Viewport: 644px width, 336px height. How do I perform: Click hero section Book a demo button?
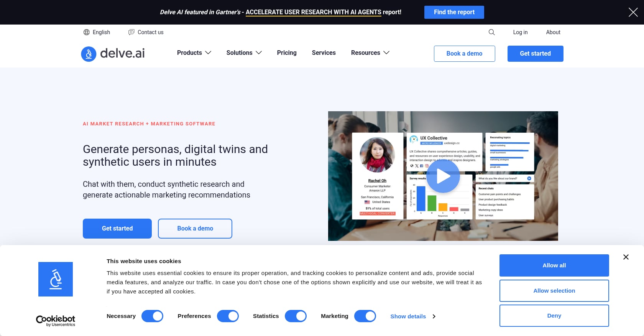point(195,229)
